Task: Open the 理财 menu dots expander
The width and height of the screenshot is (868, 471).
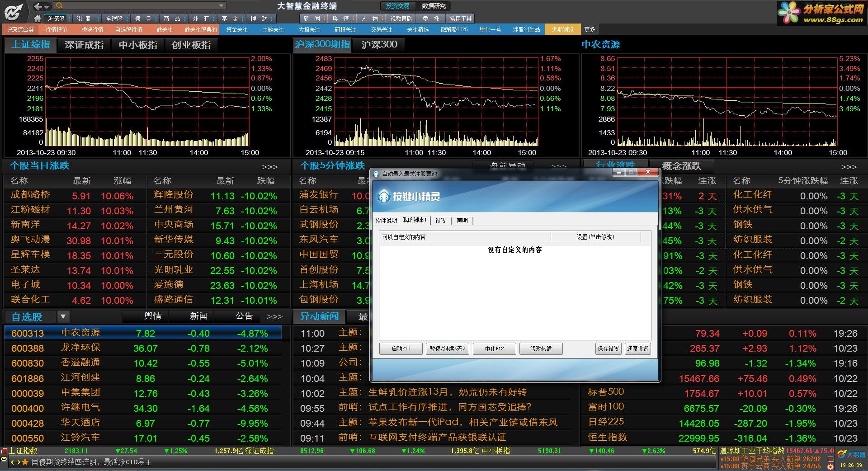Action: point(271,19)
